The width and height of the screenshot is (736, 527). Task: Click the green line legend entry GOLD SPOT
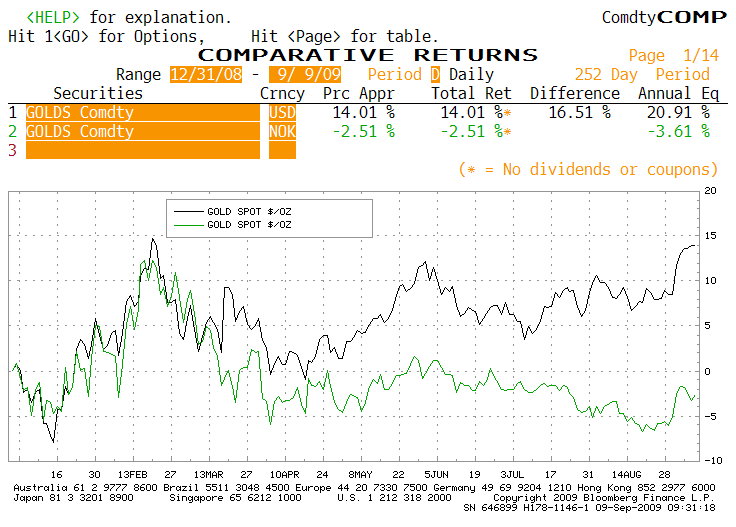[x=233, y=225]
